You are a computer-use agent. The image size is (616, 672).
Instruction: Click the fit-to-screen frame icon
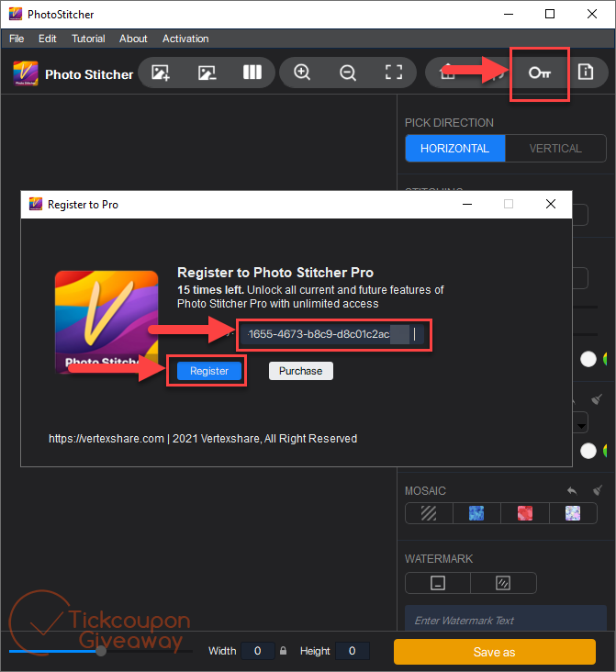click(x=394, y=72)
